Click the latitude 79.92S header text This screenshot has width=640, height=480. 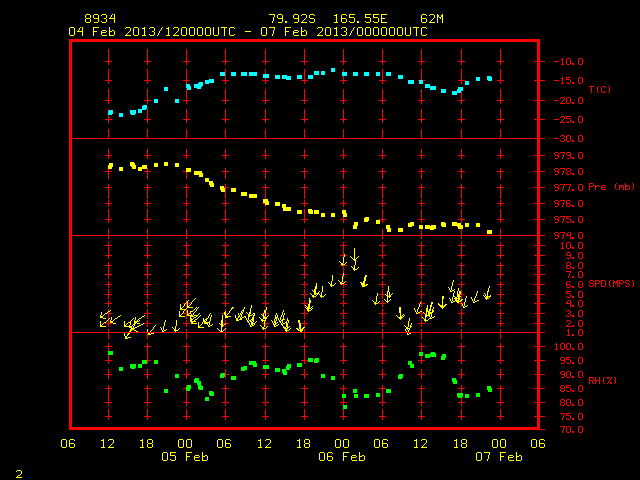(x=292, y=19)
